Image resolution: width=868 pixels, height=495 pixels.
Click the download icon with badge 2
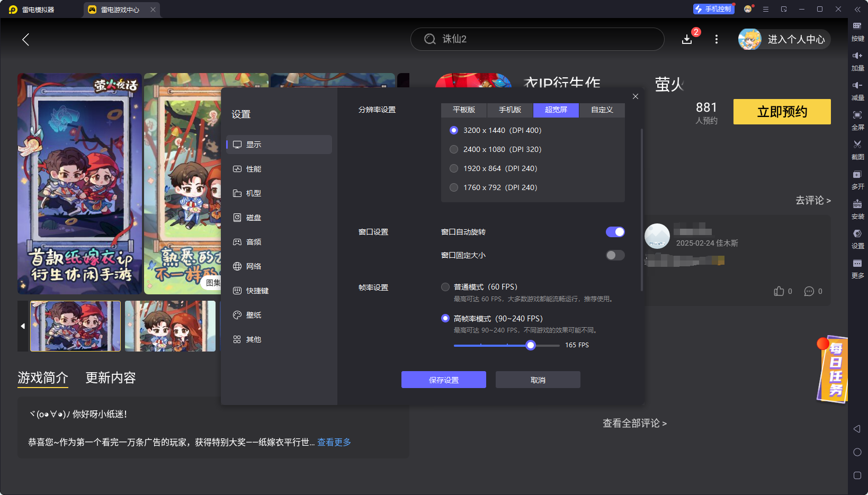tap(687, 39)
